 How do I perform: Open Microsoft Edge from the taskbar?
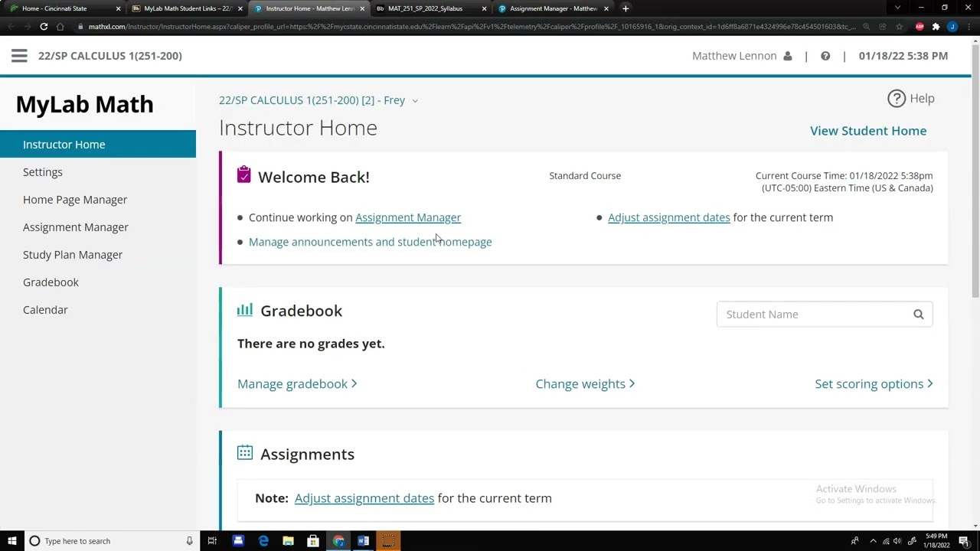263,541
